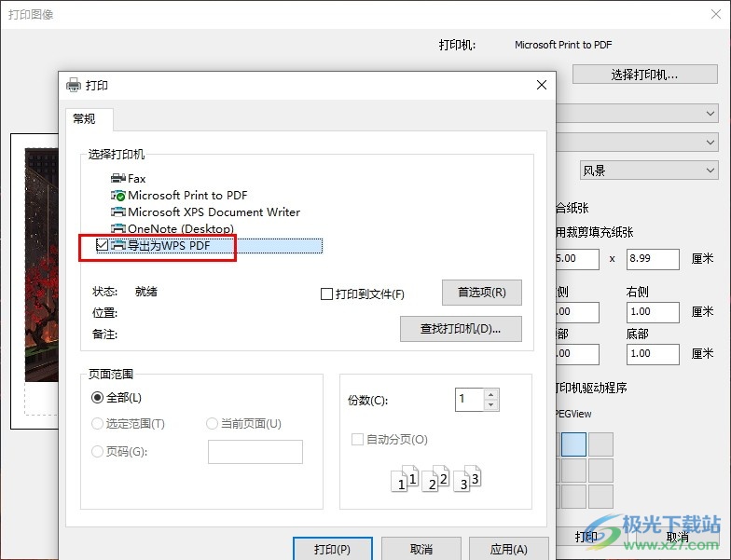Click the printer icon in 打印 title bar

coord(74,86)
